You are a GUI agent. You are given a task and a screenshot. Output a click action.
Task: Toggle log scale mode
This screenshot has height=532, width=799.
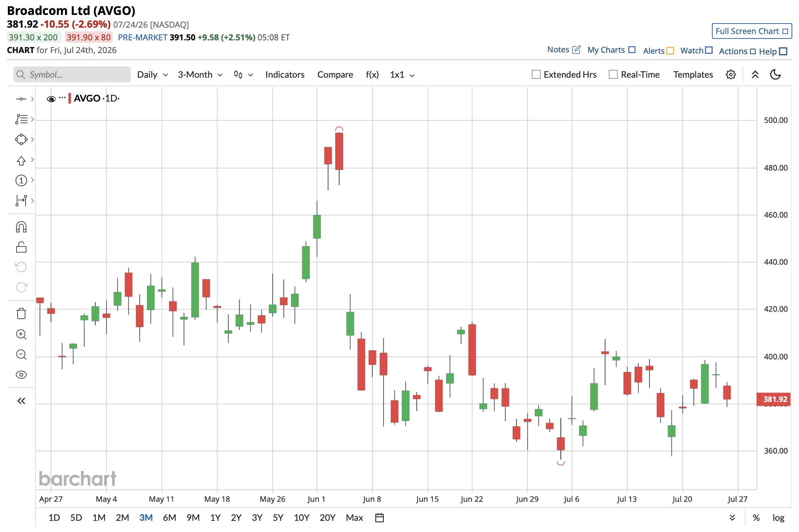(x=778, y=517)
